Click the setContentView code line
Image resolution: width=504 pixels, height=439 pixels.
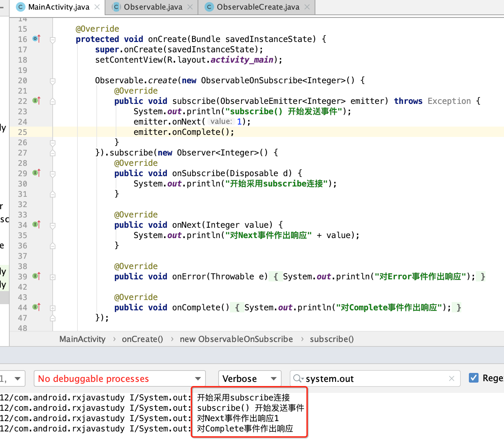click(x=189, y=60)
